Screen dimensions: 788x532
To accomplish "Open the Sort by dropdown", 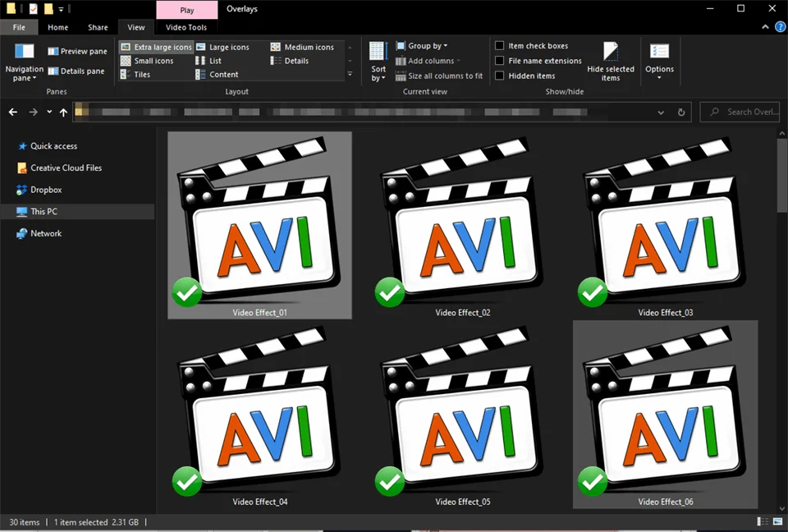I will [378, 61].
